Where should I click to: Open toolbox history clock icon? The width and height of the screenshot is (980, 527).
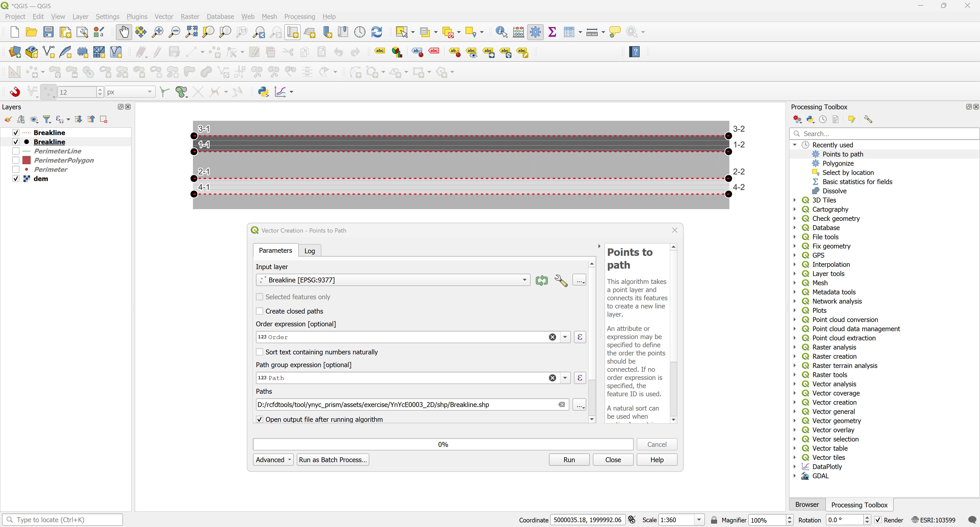823,119
